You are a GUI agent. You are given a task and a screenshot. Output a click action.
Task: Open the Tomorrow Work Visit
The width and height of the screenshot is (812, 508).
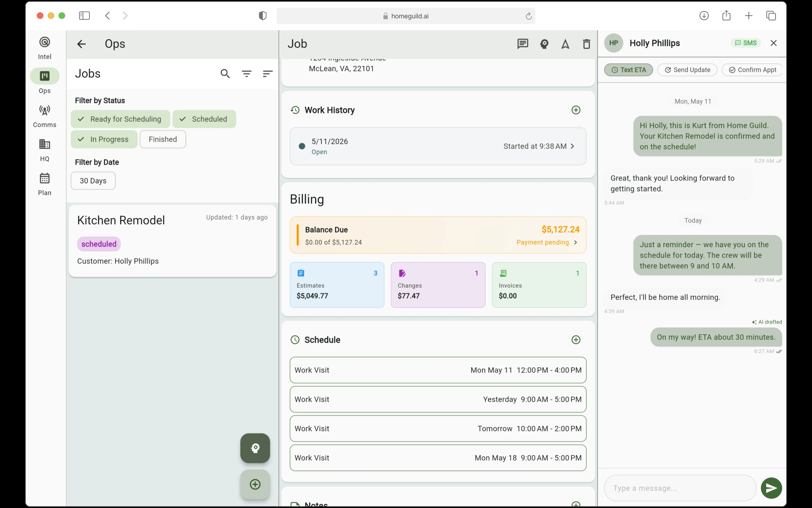coord(438,428)
